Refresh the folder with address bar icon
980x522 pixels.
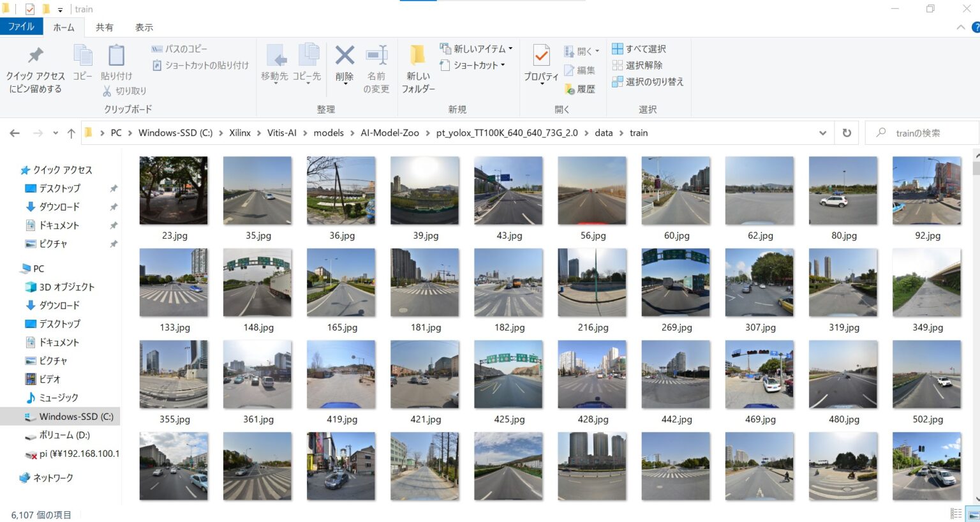[x=848, y=133]
